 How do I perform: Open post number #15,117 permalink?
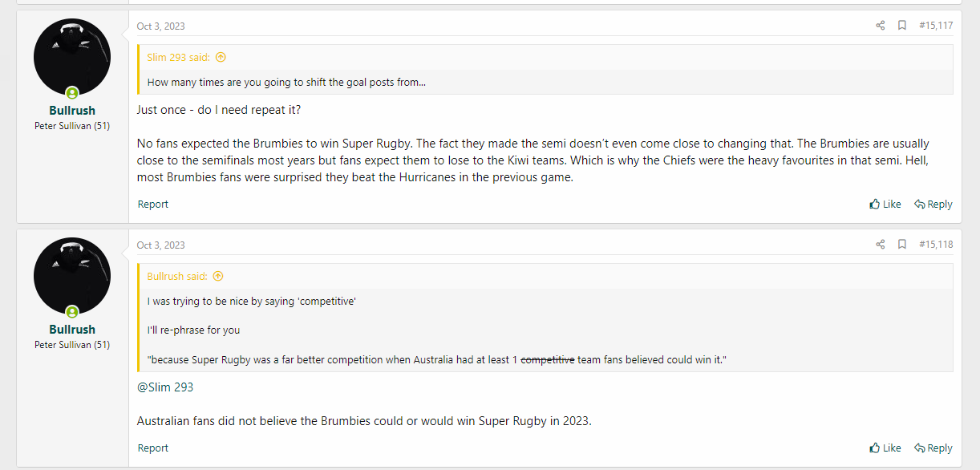coord(936,26)
